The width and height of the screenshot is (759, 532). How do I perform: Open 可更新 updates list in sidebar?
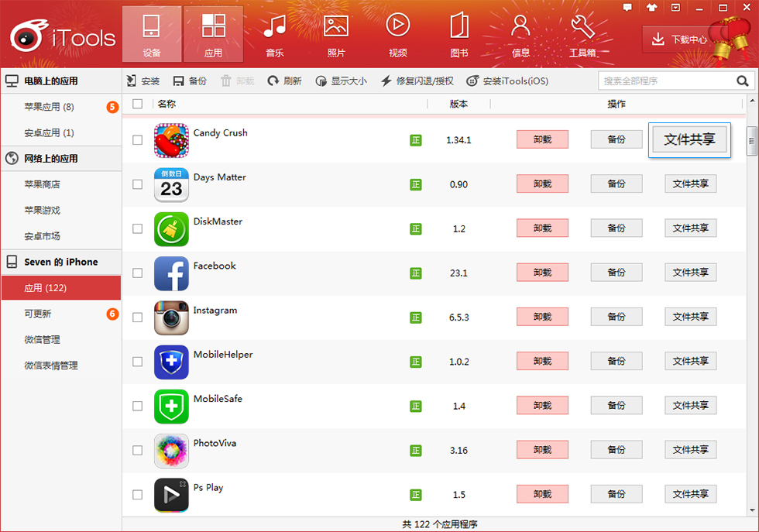[61, 314]
